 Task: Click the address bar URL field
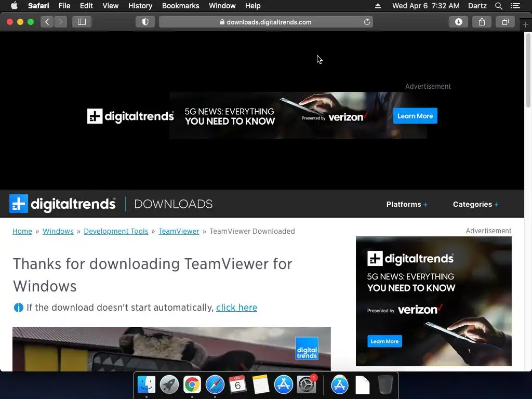[x=265, y=22]
